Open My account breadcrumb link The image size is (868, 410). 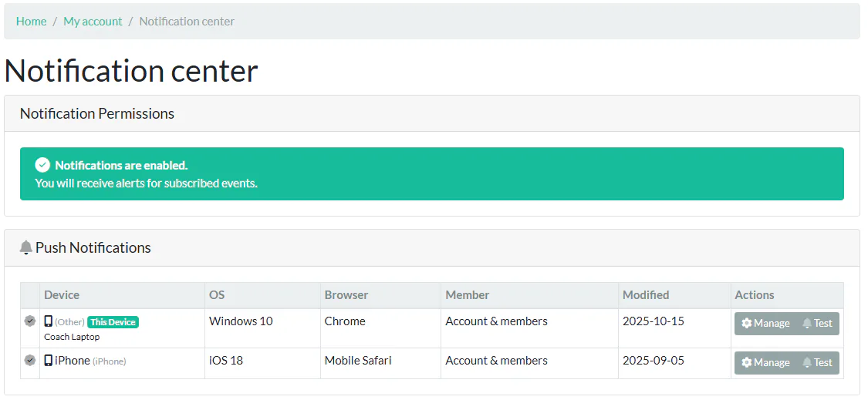click(x=93, y=21)
